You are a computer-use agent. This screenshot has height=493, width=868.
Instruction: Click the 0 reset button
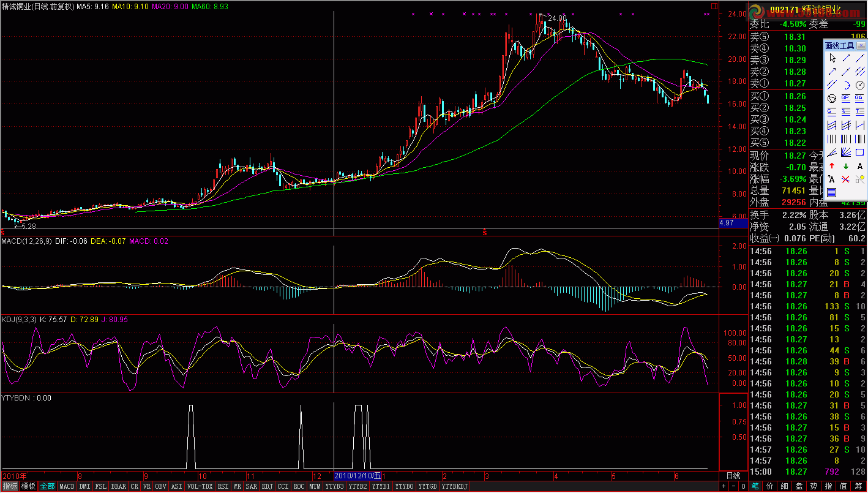(743, 486)
